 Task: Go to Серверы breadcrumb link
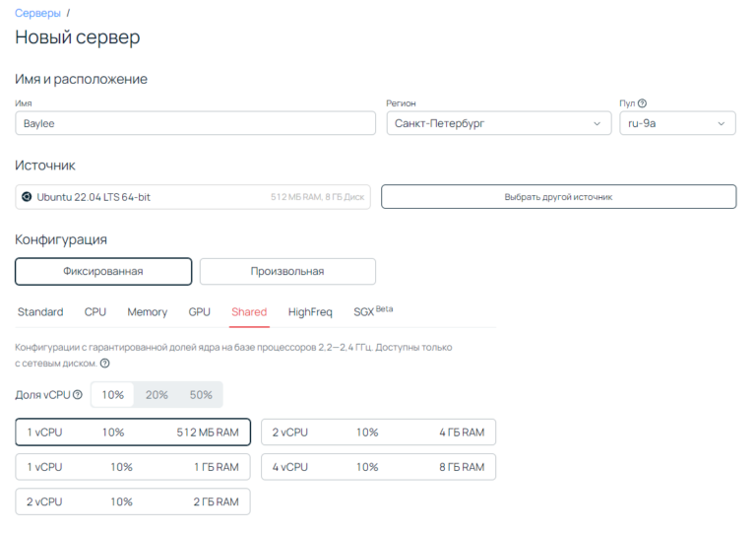(37, 13)
